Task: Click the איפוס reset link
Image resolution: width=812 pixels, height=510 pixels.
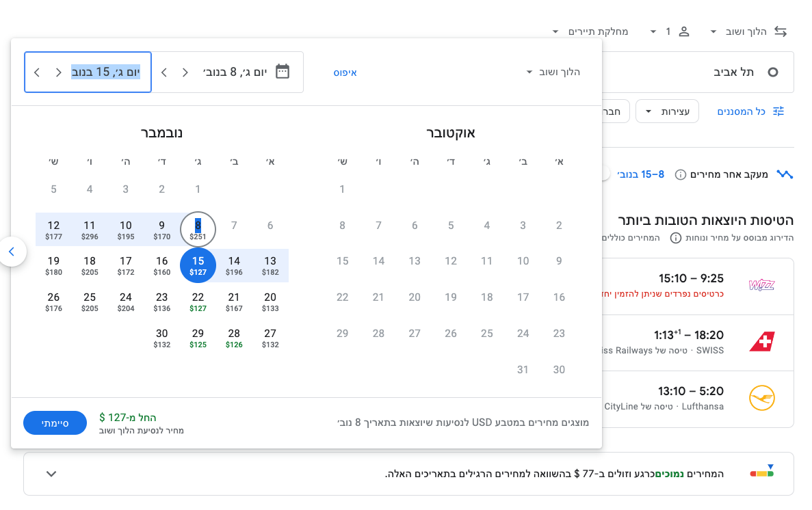Action: [345, 72]
